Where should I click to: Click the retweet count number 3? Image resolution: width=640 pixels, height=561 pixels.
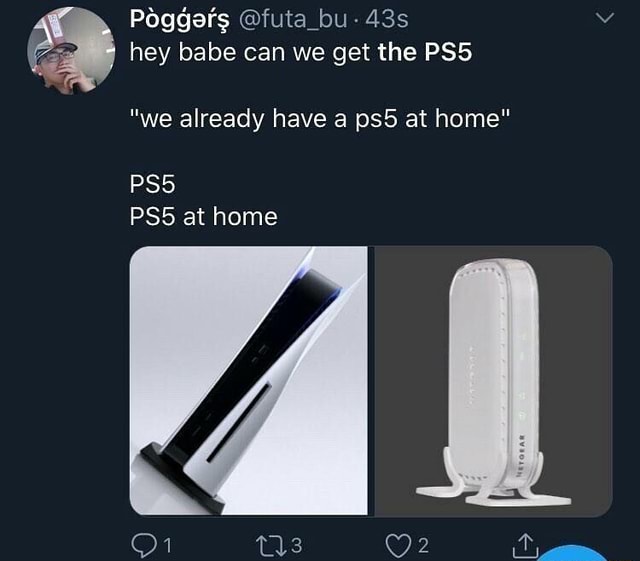[297, 545]
